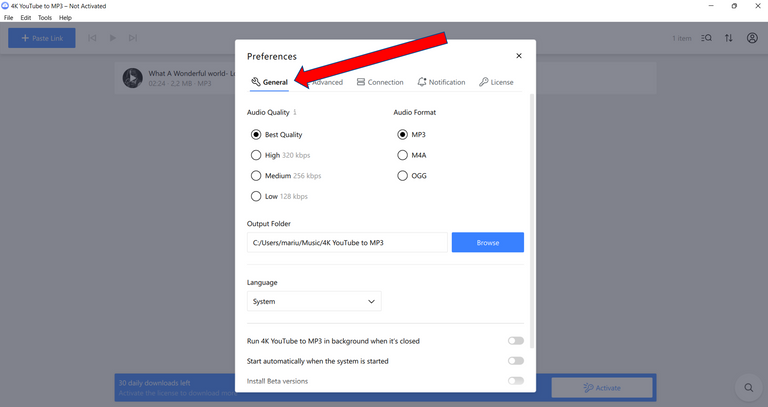Screen dimensions: 768x407
Task: Switch to the Notification tab
Action: [x=441, y=82]
